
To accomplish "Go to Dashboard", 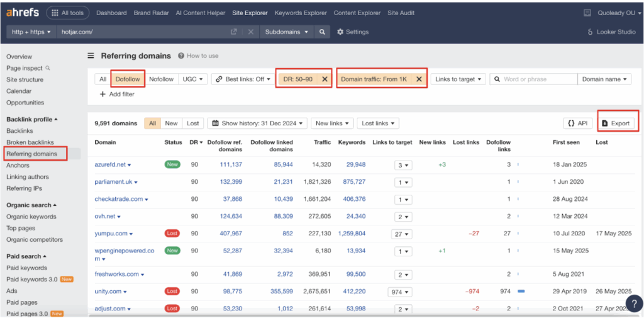I will (x=111, y=13).
